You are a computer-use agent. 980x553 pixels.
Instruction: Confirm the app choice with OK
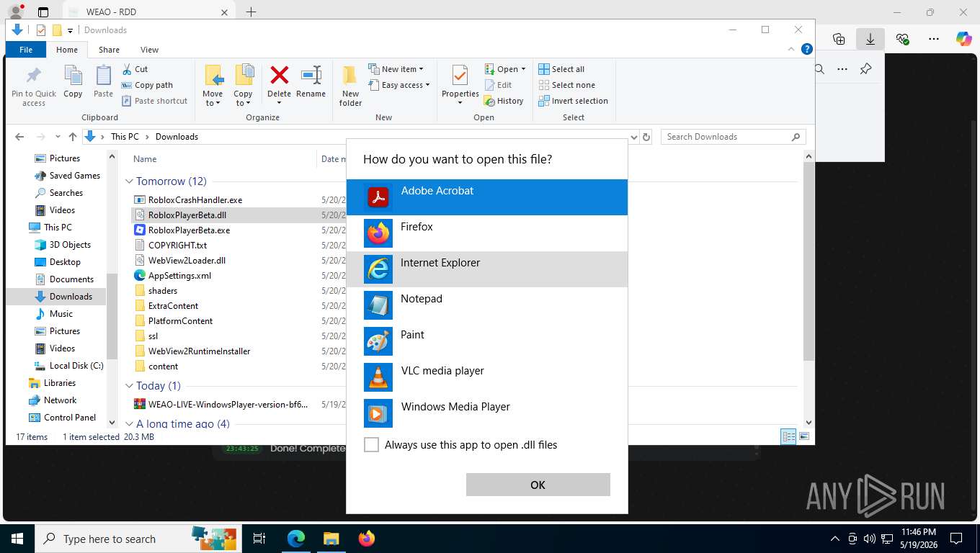point(538,485)
